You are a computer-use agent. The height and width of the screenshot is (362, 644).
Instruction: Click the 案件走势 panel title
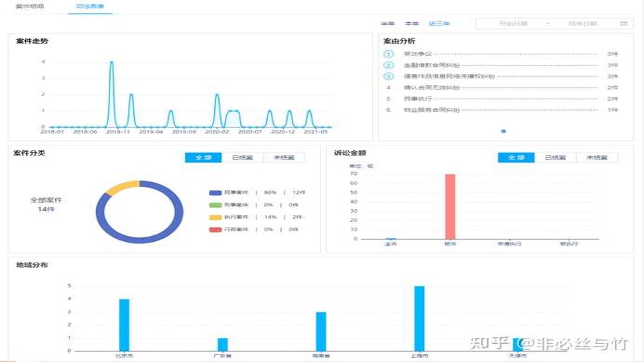pyautogui.click(x=32, y=41)
